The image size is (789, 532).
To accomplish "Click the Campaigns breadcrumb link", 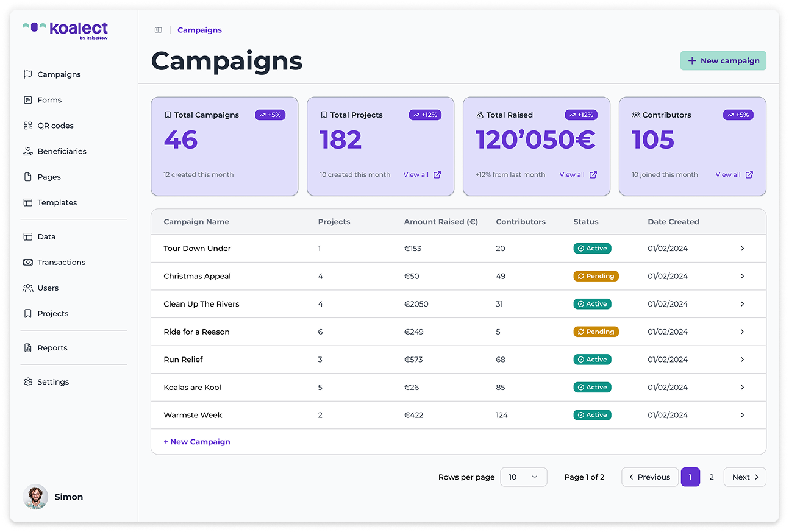I will (x=199, y=30).
